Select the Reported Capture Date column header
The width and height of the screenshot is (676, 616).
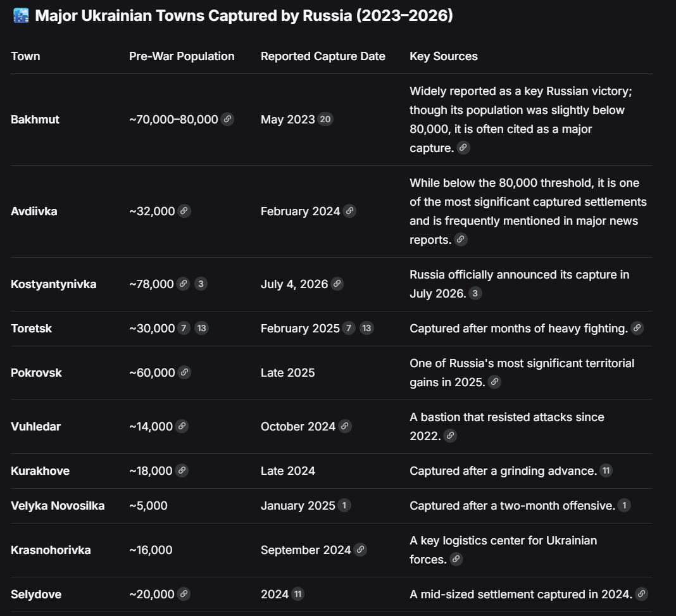tap(323, 56)
